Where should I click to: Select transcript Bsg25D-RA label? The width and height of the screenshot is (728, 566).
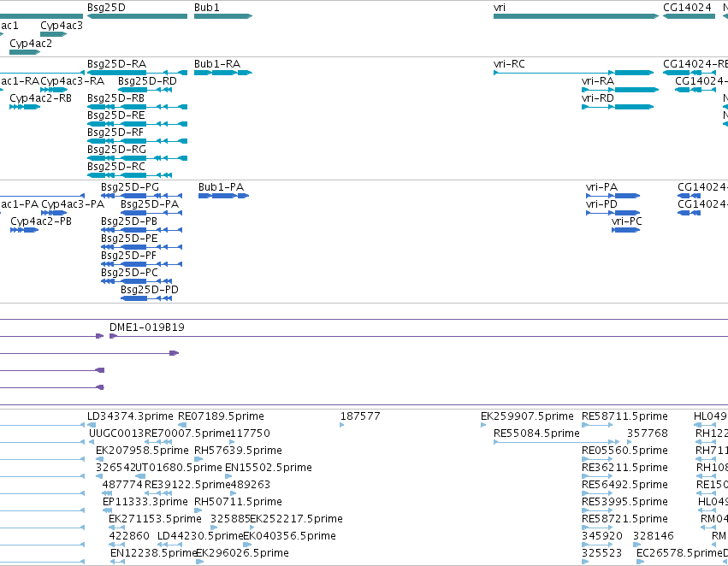(x=116, y=64)
